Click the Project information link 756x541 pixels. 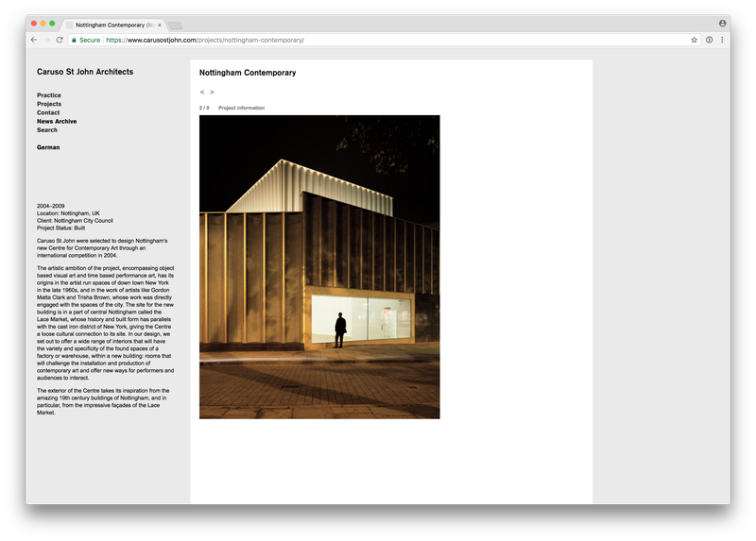(242, 108)
